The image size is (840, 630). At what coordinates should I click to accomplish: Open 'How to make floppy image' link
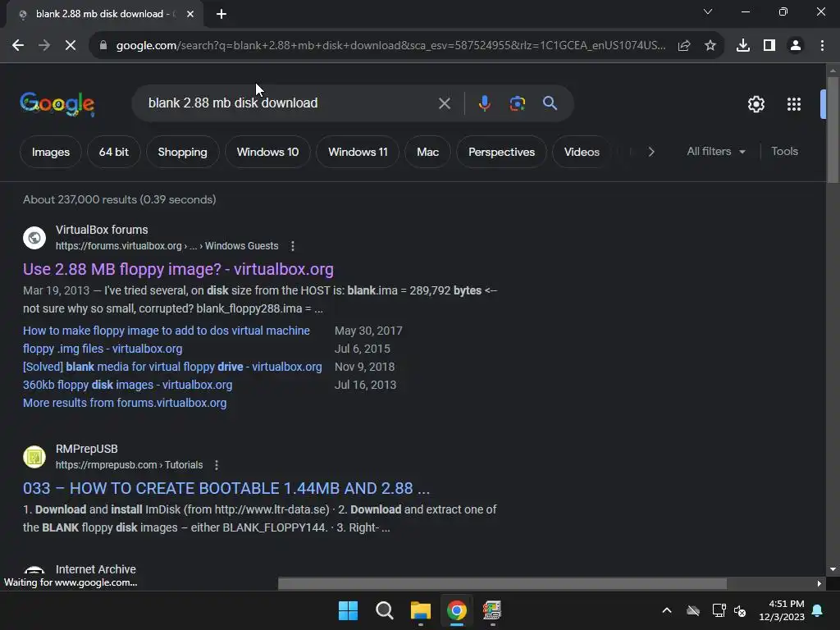(166, 331)
